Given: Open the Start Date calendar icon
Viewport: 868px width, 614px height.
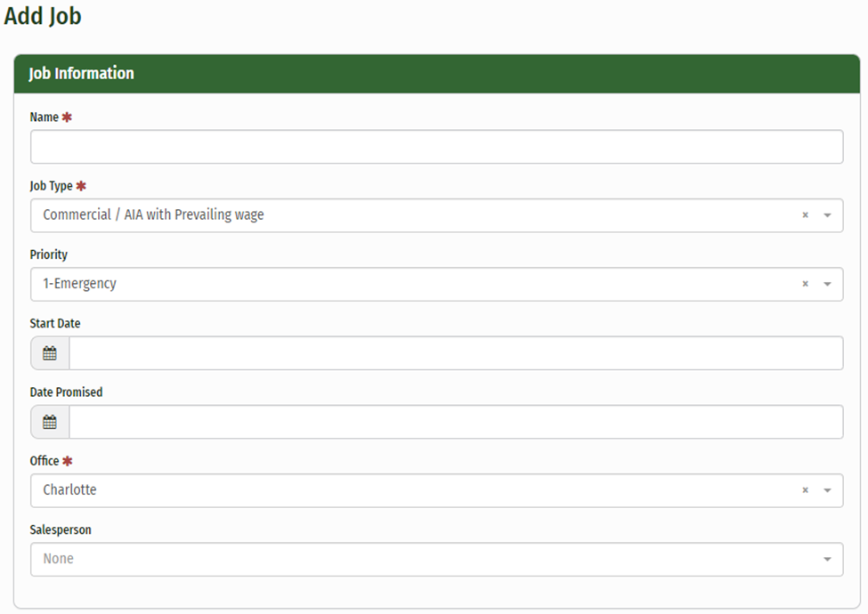Looking at the screenshot, I should [x=50, y=353].
